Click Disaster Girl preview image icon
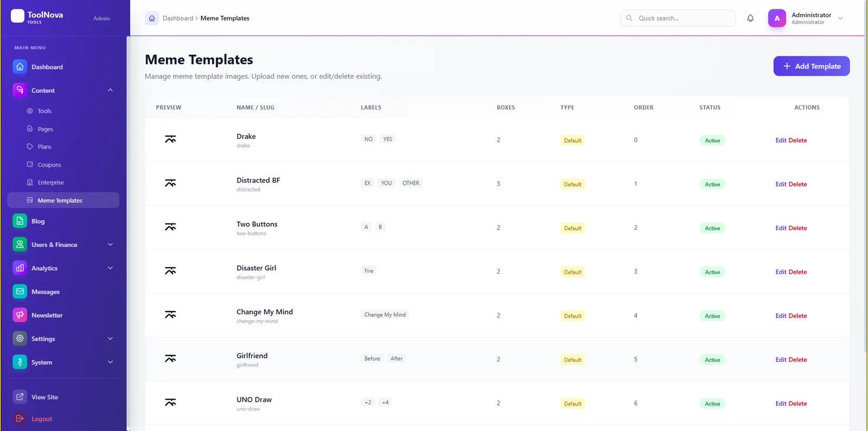Image resolution: width=868 pixels, height=431 pixels. (x=170, y=271)
